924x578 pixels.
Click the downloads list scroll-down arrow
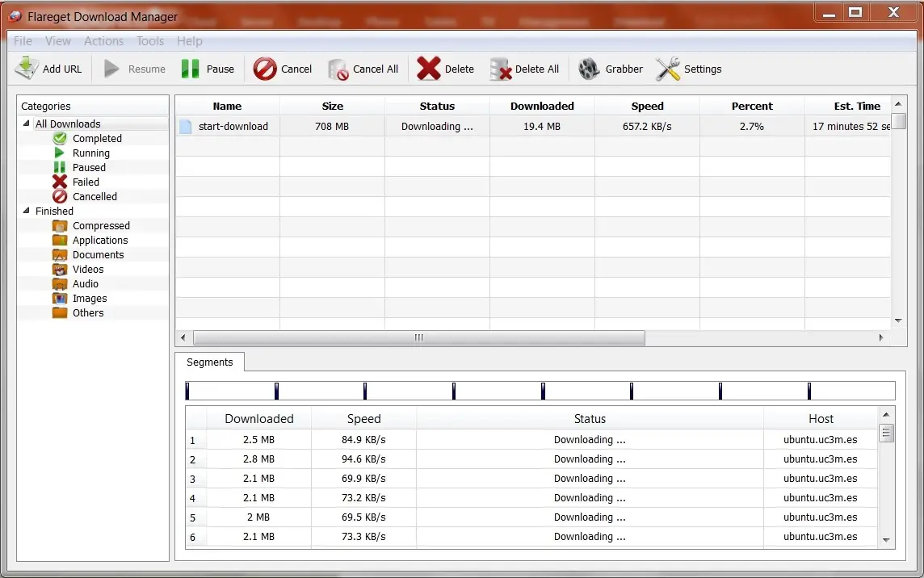coord(898,320)
